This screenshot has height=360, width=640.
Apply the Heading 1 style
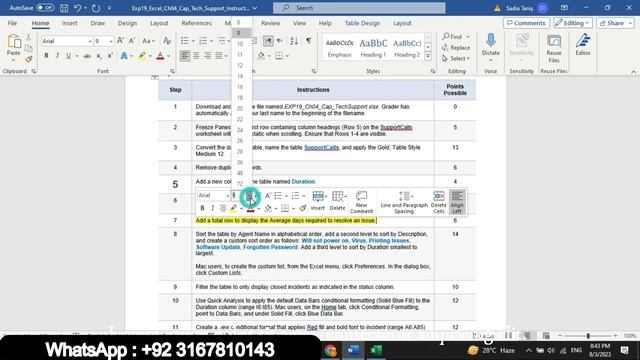click(x=373, y=47)
